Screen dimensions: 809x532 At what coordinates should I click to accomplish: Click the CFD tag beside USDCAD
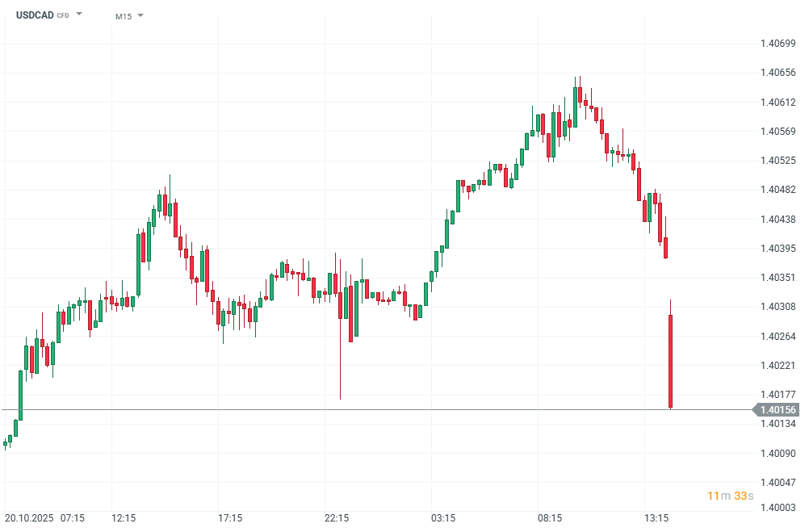coord(63,16)
